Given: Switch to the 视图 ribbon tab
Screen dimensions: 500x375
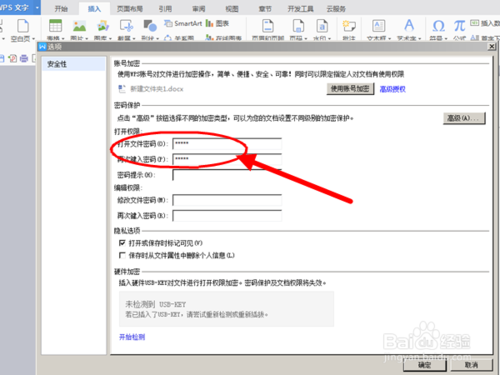Looking at the screenshot, I should click(x=232, y=9).
